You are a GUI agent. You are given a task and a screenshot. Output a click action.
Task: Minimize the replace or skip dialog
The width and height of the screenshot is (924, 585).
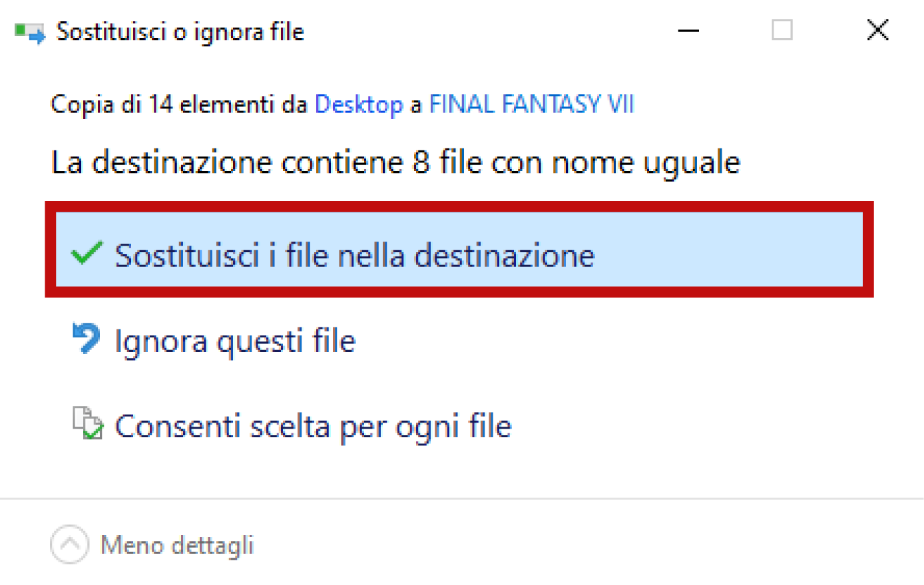(688, 31)
